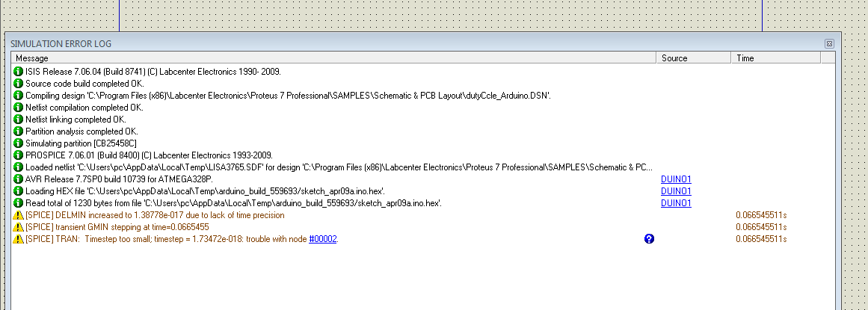Image resolution: width=868 pixels, height=310 pixels.
Task: Click warning icon beside Timestep too small message
Action: [18, 239]
